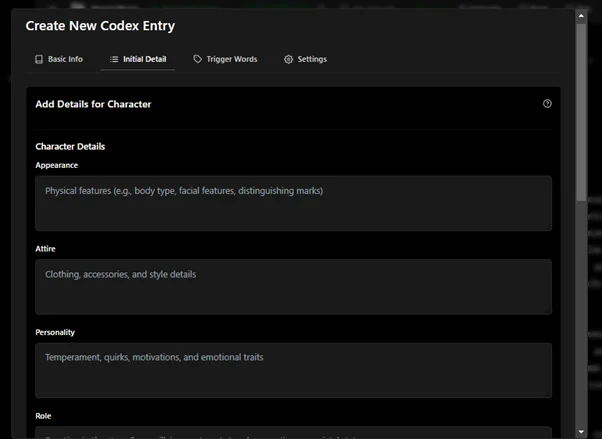This screenshot has height=439, width=602.
Task: Switch to the Basic Info tab
Action: tap(65, 60)
